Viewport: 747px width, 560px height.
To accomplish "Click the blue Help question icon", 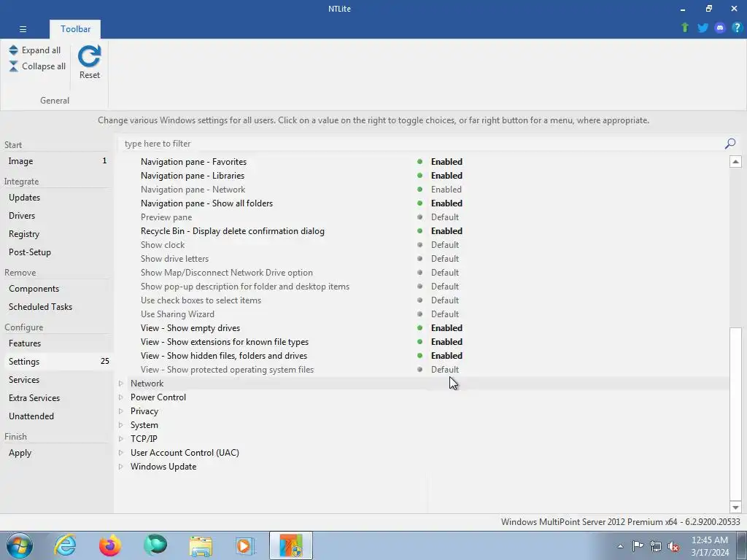I will pyautogui.click(x=737, y=28).
